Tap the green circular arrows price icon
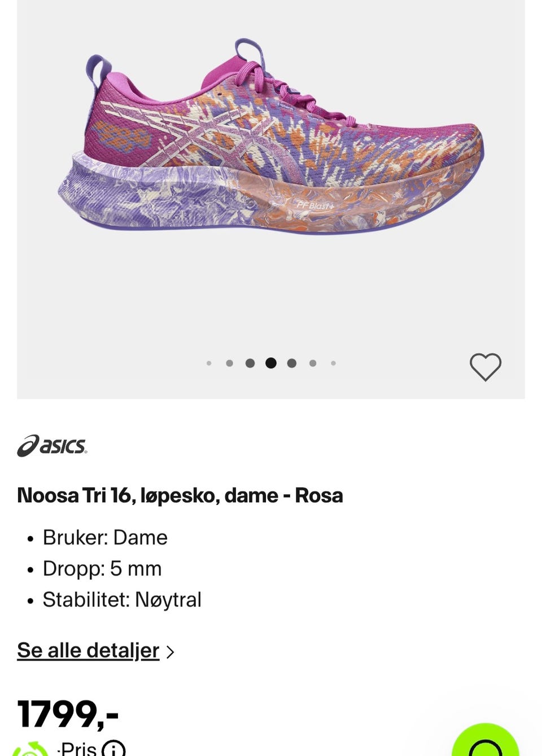The image size is (542, 756). [x=32, y=749]
